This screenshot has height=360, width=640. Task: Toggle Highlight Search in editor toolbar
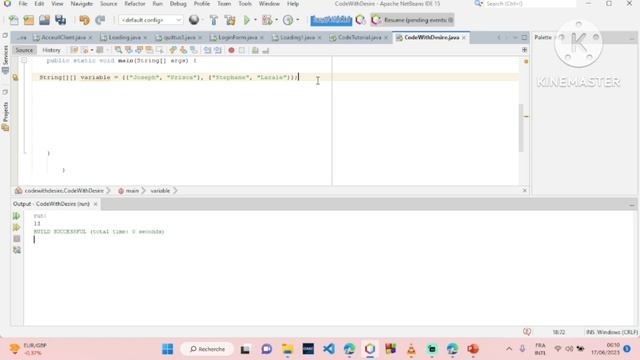click(149, 50)
